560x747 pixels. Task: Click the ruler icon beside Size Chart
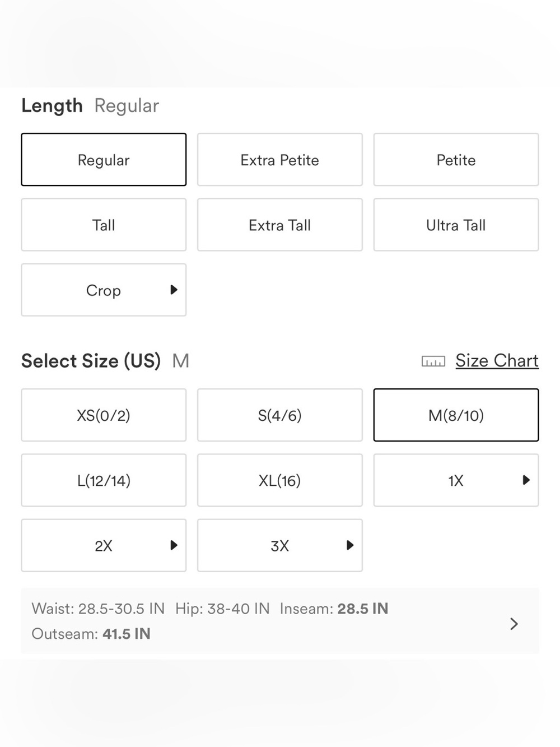433,361
